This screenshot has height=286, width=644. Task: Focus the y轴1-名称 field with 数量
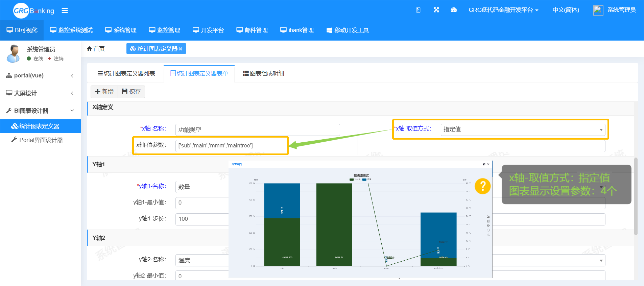pyautogui.click(x=202, y=187)
